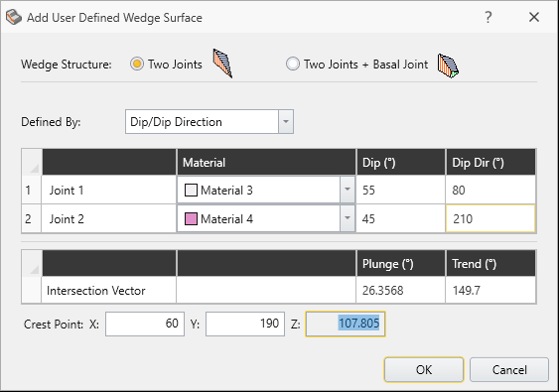This screenshot has width=559, height=392.
Task: Edit Joint 1 Dip value 55
Action: (401, 190)
